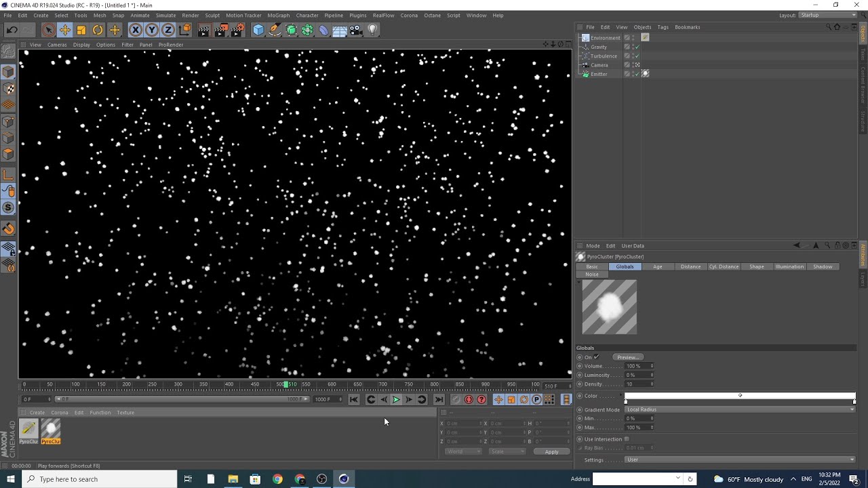868x488 pixels.
Task: Click the Apply button in coordinates
Action: pyautogui.click(x=552, y=451)
